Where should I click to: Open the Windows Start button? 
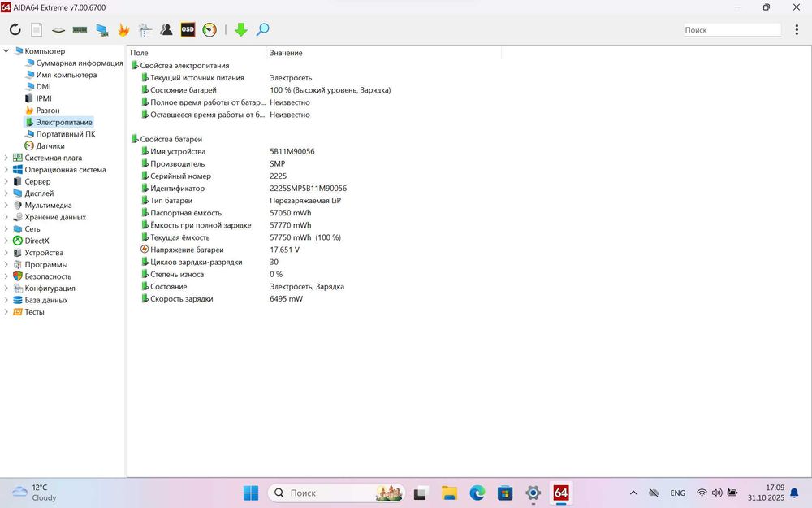click(251, 493)
